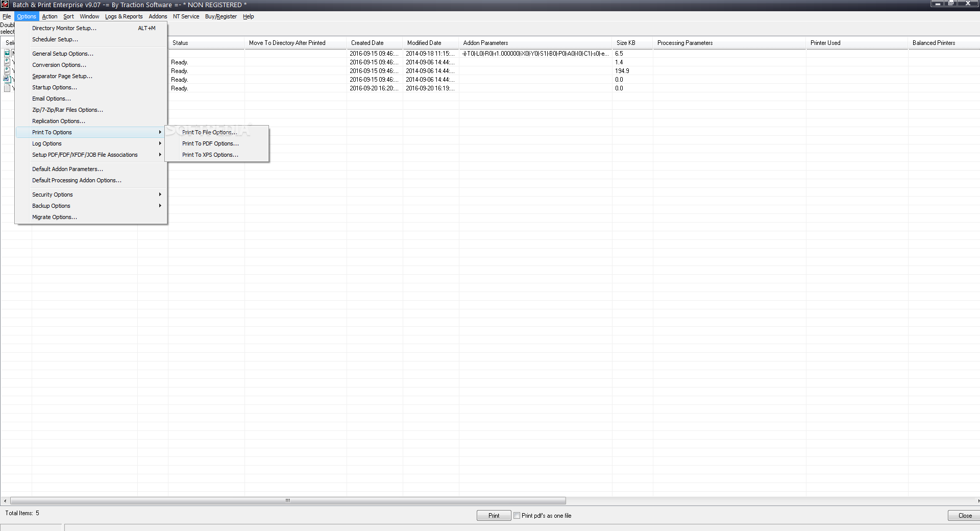980x531 pixels.
Task: Open Startup Options...
Action: pyautogui.click(x=91, y=87)
